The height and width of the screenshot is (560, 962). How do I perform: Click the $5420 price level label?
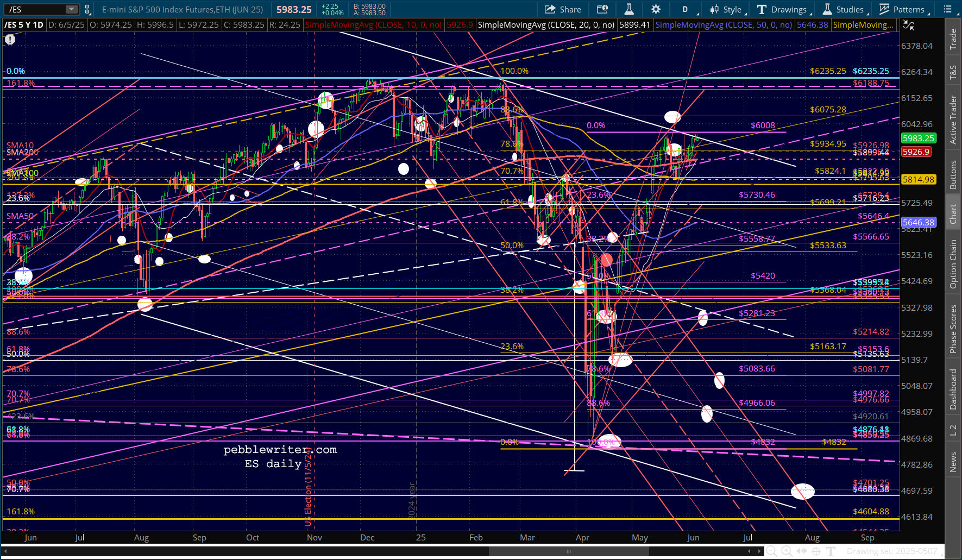click(x=763, y=276)
